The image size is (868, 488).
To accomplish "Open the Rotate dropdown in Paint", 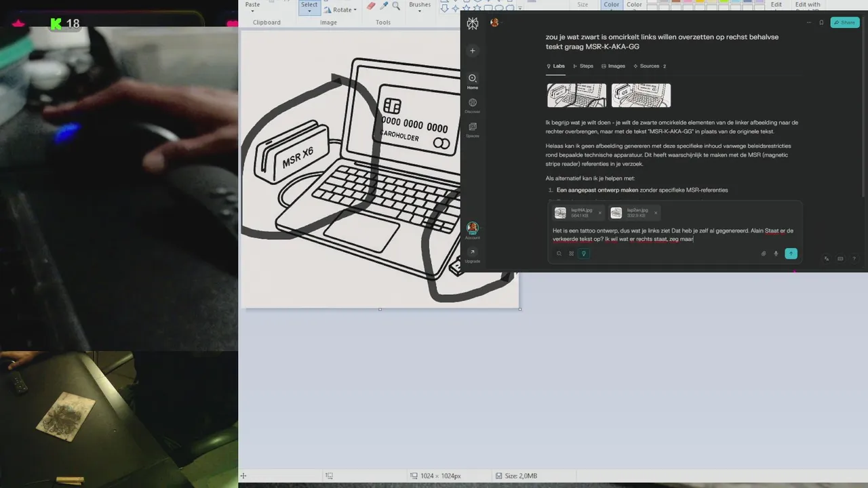I will coord(340,9).
